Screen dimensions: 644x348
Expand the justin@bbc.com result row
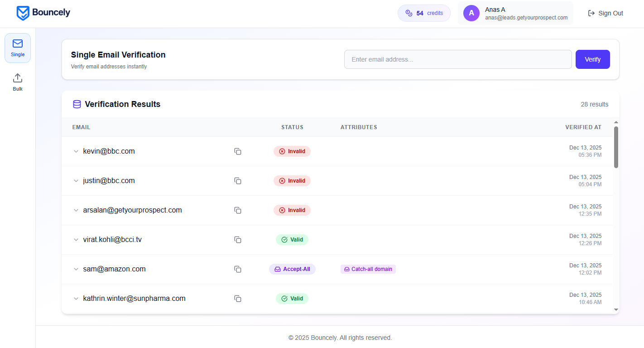pyautogui.click(x=76, y=181)
